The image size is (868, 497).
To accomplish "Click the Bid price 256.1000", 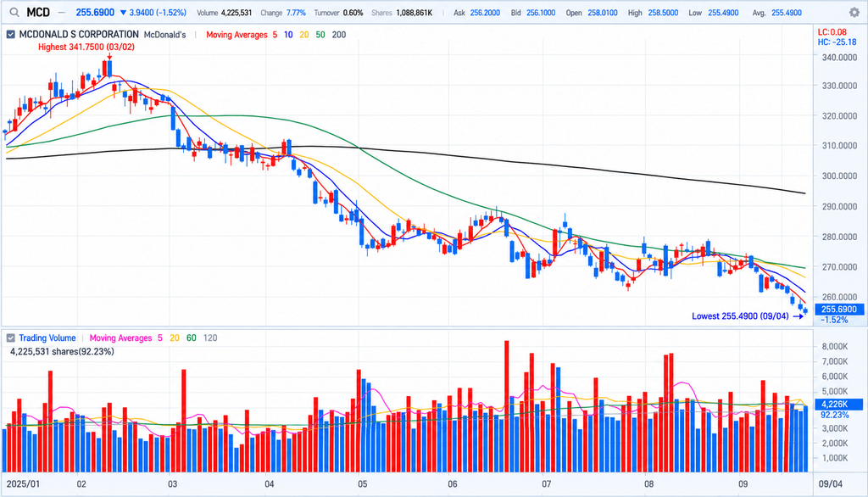I will [x=540, y=12].
